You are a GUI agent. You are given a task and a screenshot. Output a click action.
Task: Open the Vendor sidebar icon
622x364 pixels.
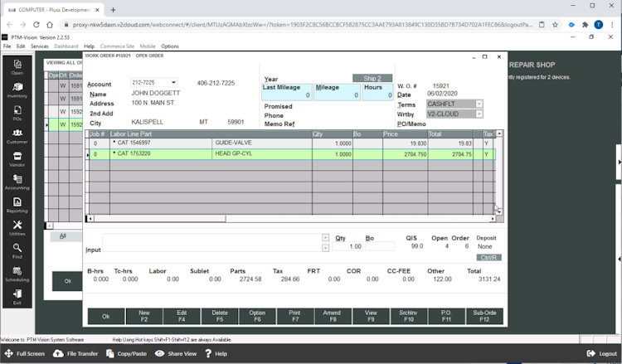[x=17, y=159]
